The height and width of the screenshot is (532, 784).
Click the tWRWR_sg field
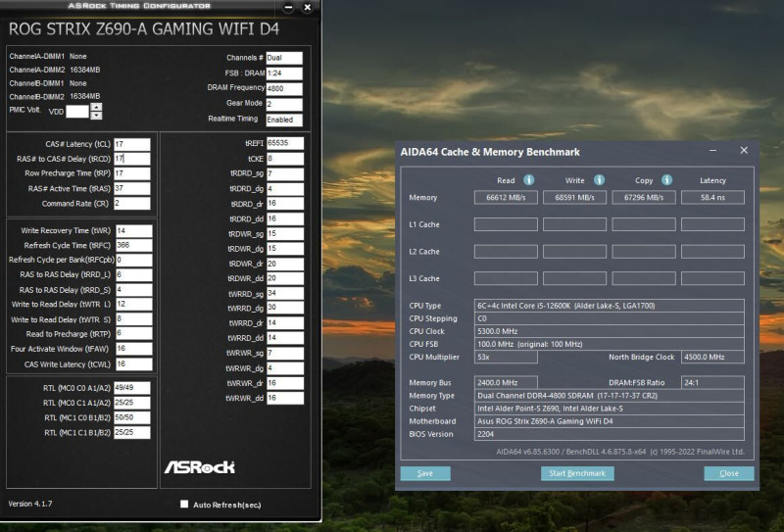(x=285, y=354)
